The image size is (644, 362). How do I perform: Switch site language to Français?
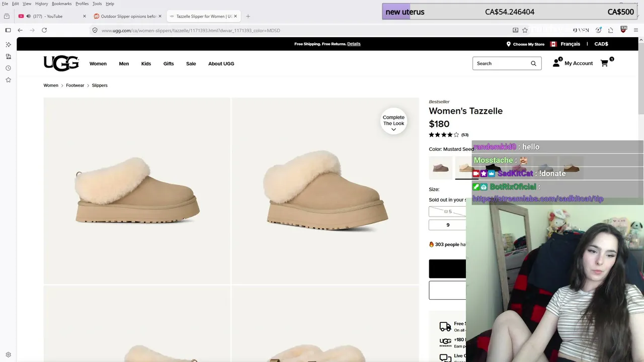click(x=571, y=44)
